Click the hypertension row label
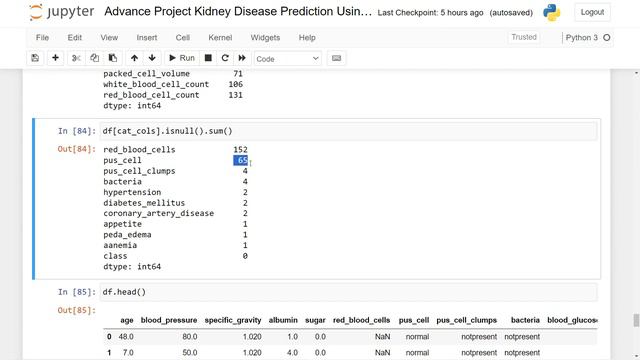The height and width of the screenshot is (360, 640). tap(132, 192)
